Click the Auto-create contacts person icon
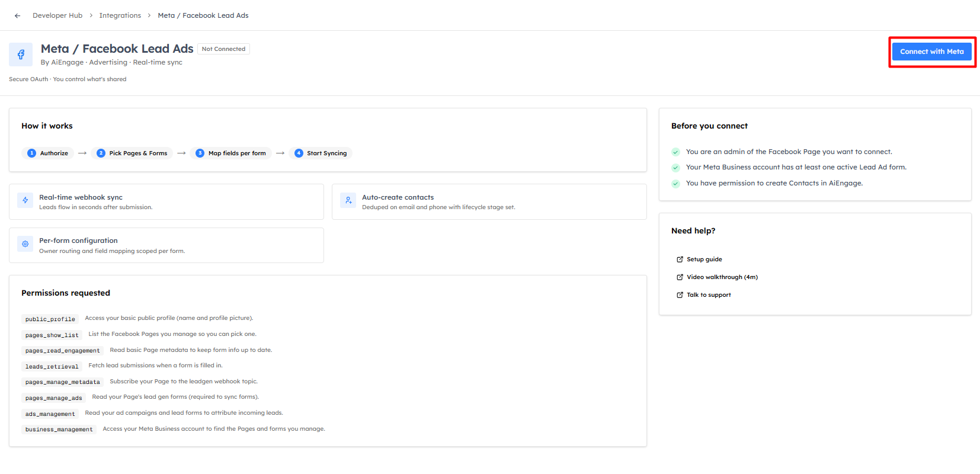The image size is (980, 474). [348, 200]
